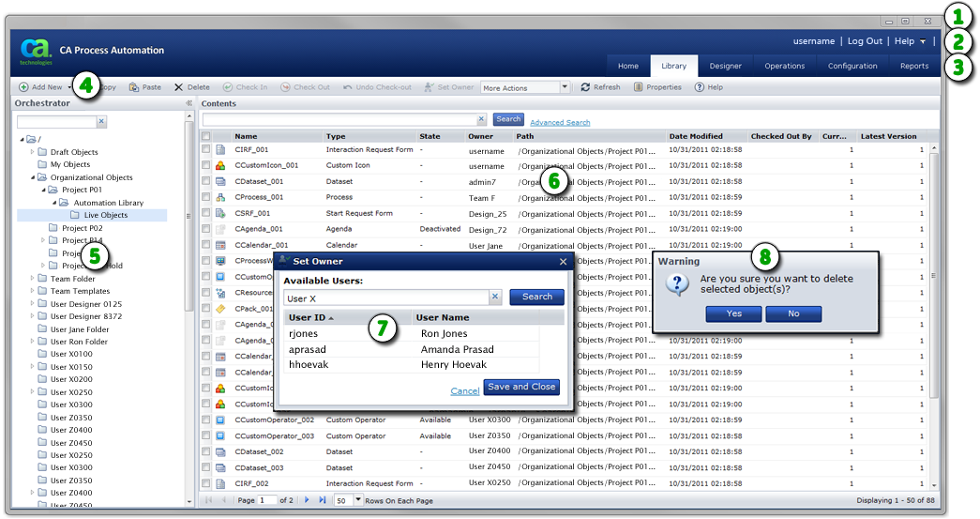Expand the Draft Objects tree folder
Viewport: 980px width, 519px height.
[x=33, y=152]
